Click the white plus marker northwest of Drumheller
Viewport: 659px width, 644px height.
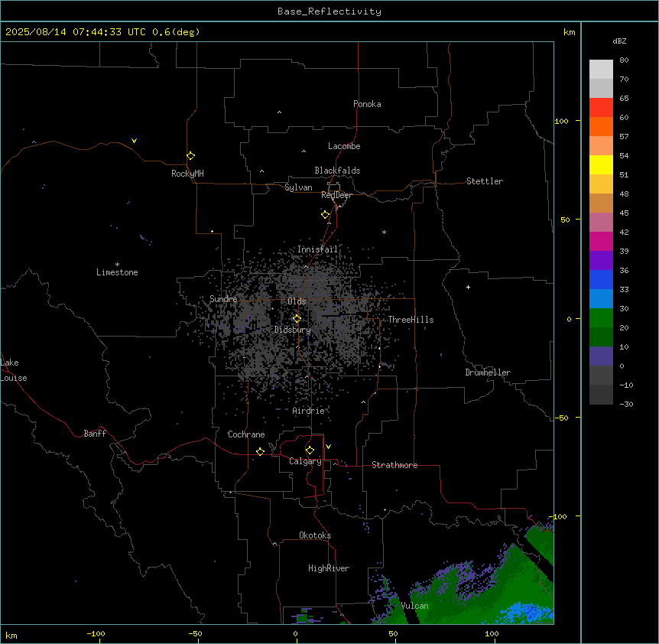(468, 287)
